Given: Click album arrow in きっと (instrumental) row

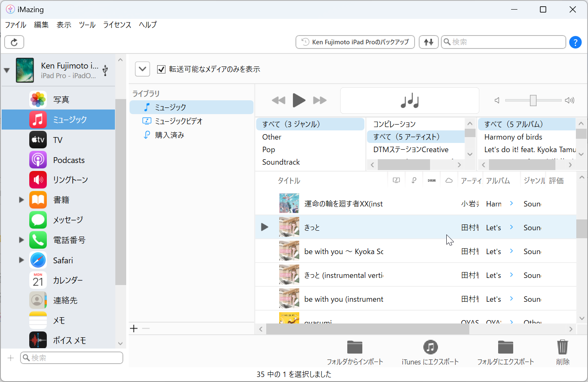Looking at the screenshot, I should 512,275.
